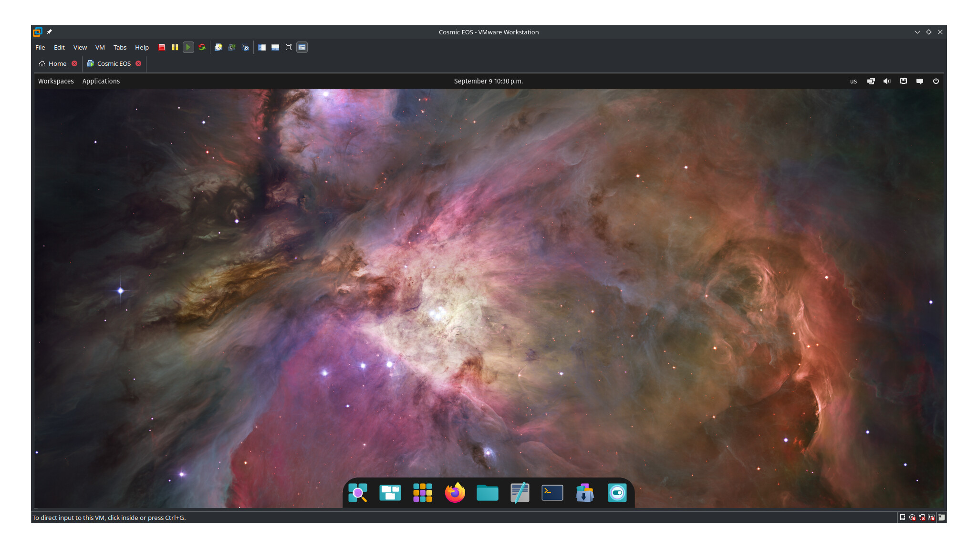Open the guest power menu icon
Image resolution: width=978 pixels, height=560 pixels.
(x=936, y=81)
